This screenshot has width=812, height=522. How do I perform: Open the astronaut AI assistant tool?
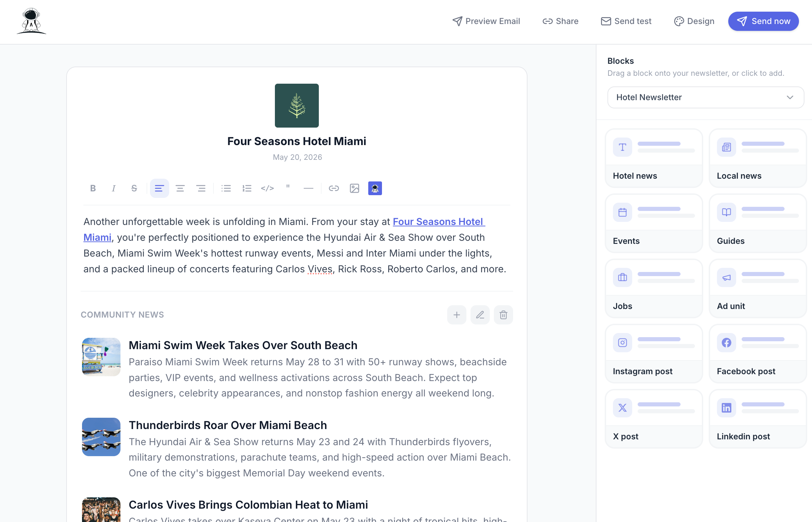375,188
